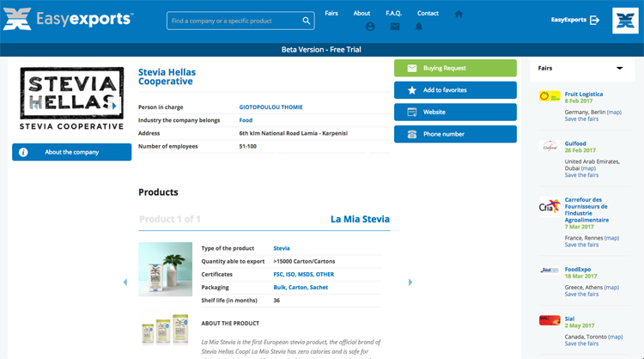Screen dimensions: 644x359
Task: Open the Fruit Logistica fair link
Action: pyautogui.click(x=584, y=94)
